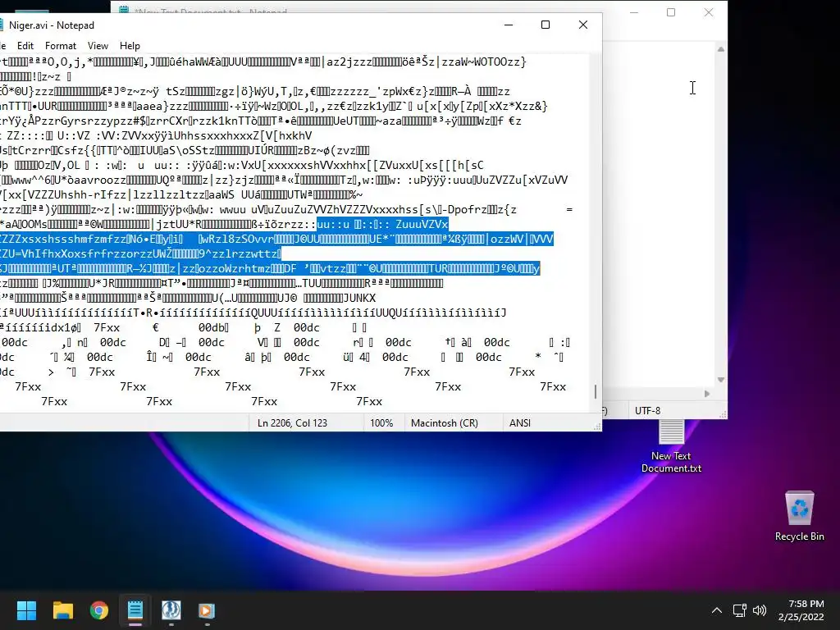The image size is (840, 630).
Task: Switch to Notepad taskbar icon
Action: tap(135, 610)
